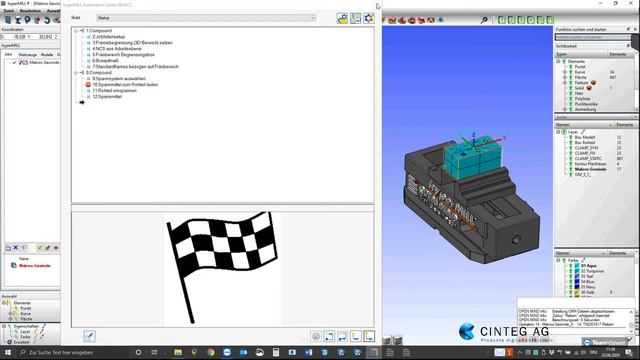Open the gear settings icon in Automation Center
640x360 pixels.
(x=369, y=18)
